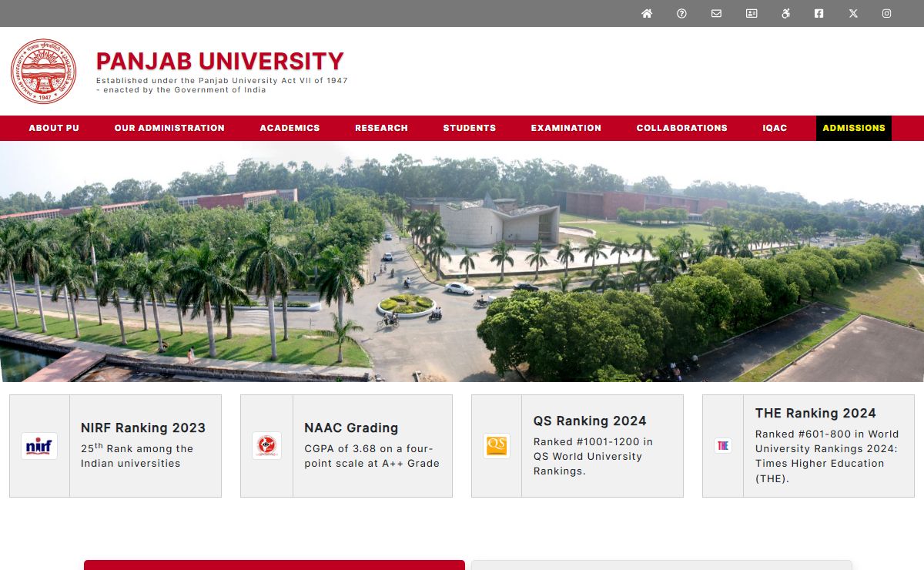
Task: Click text 'Ranked #601-800 in World University Rankings'
Action: pos(827,456)
